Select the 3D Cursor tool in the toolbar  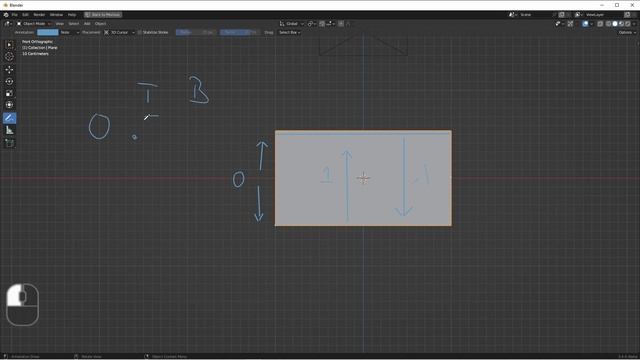9,57
